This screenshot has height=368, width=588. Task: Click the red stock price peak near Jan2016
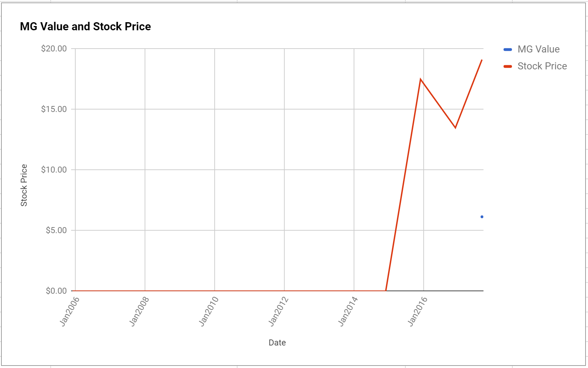click(421, 79)
